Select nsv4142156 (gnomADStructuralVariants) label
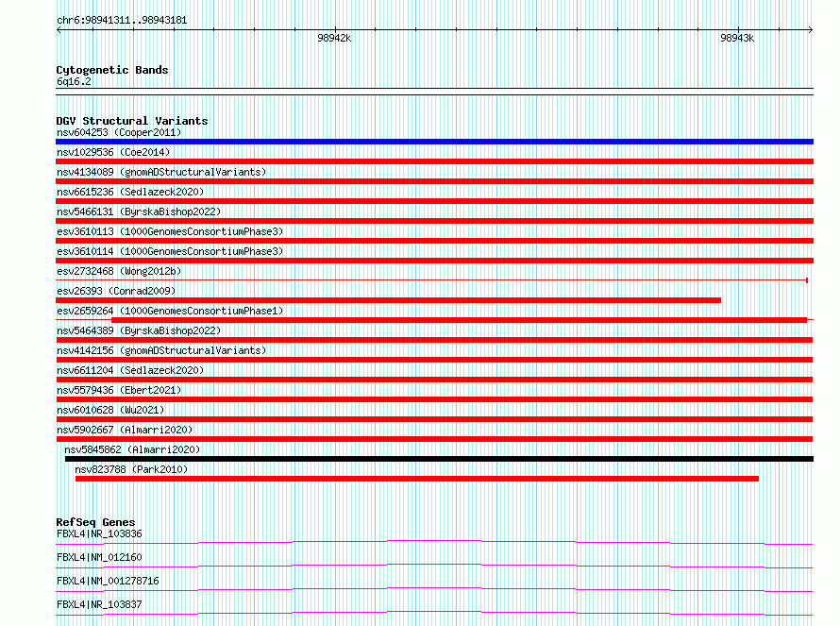Viewport: 840px width, 626px height. (x=161, y=350)
